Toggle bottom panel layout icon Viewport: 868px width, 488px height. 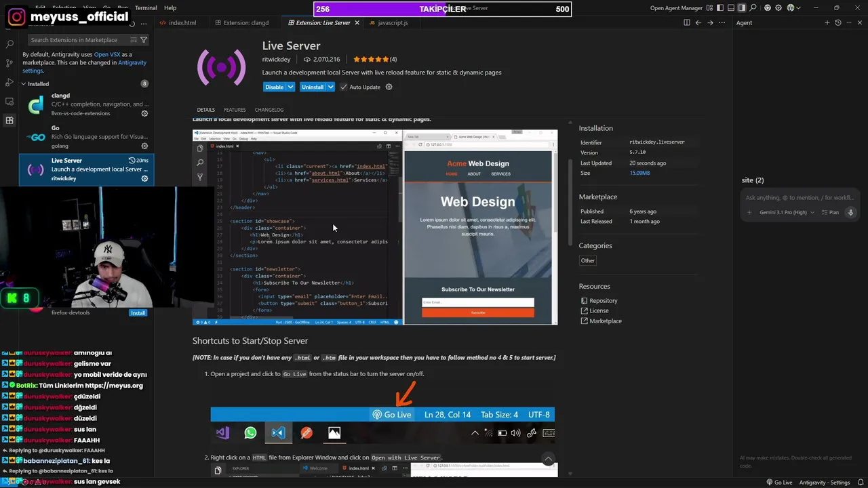pos(731,8)
